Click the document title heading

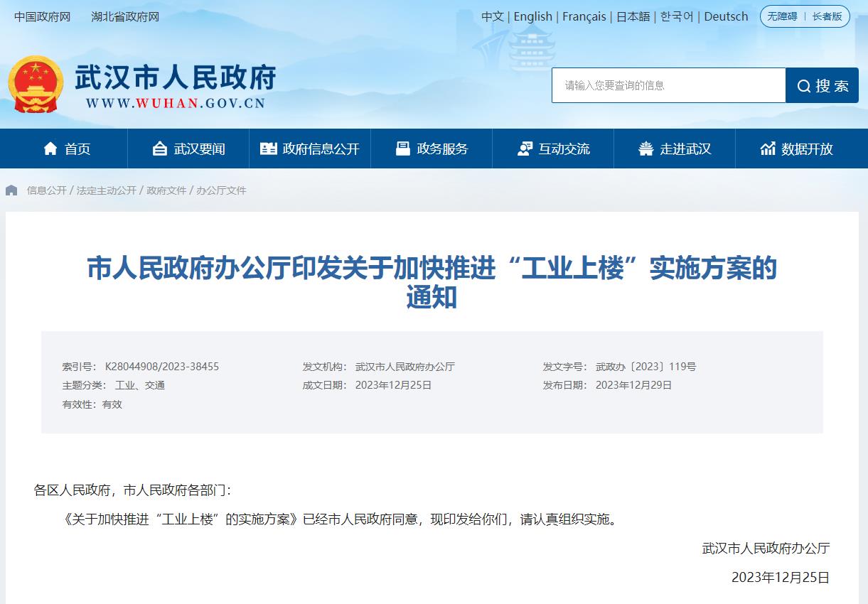pyautogui.click(x=432, y=283)
